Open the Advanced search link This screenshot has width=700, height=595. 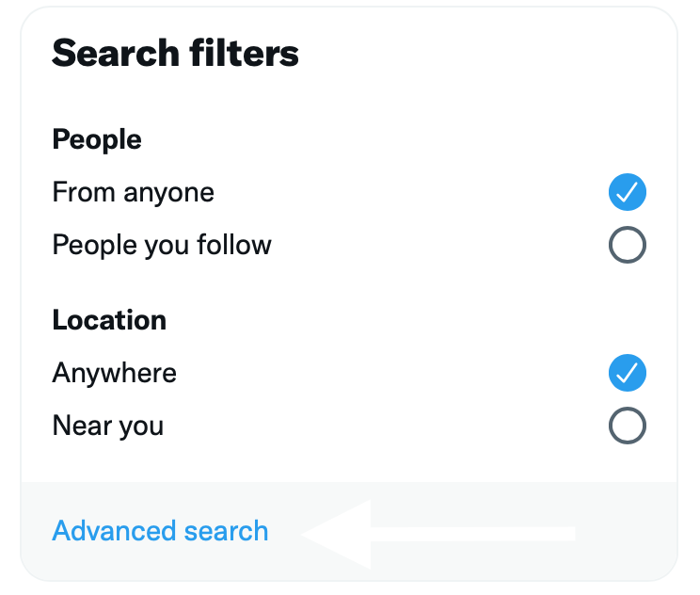point(160,531)
